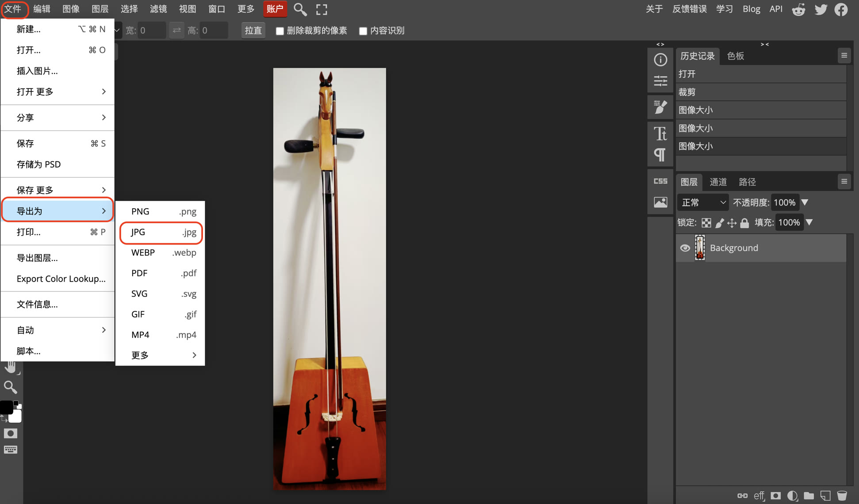Open the 滤镜 menu
Image resolution: width=859 pixels, height=504 pixels.
tap(158, 9)
